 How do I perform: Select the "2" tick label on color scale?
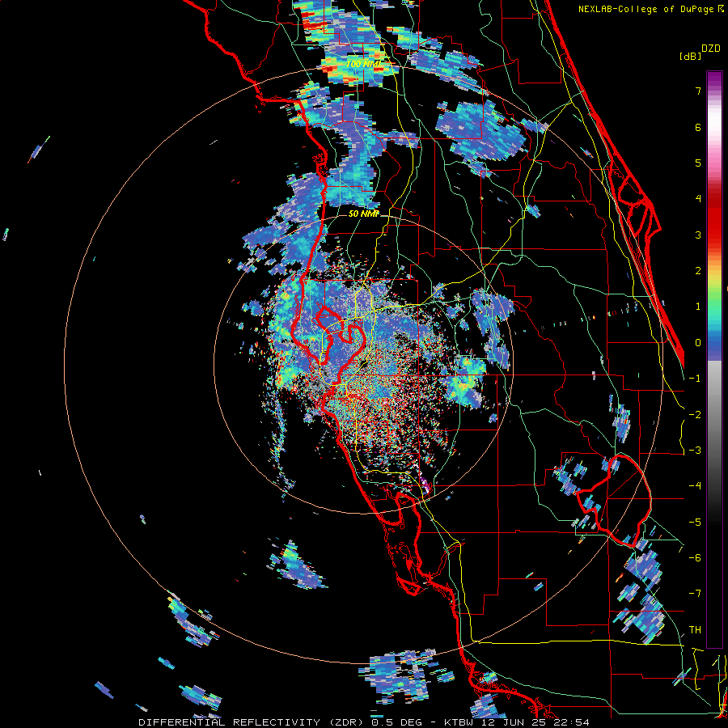tap(698, 271)
